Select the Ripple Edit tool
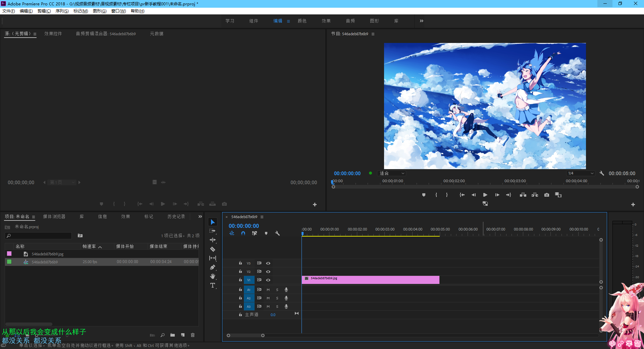Viewport: 644px width, 349px height. [x=213, y=240]
